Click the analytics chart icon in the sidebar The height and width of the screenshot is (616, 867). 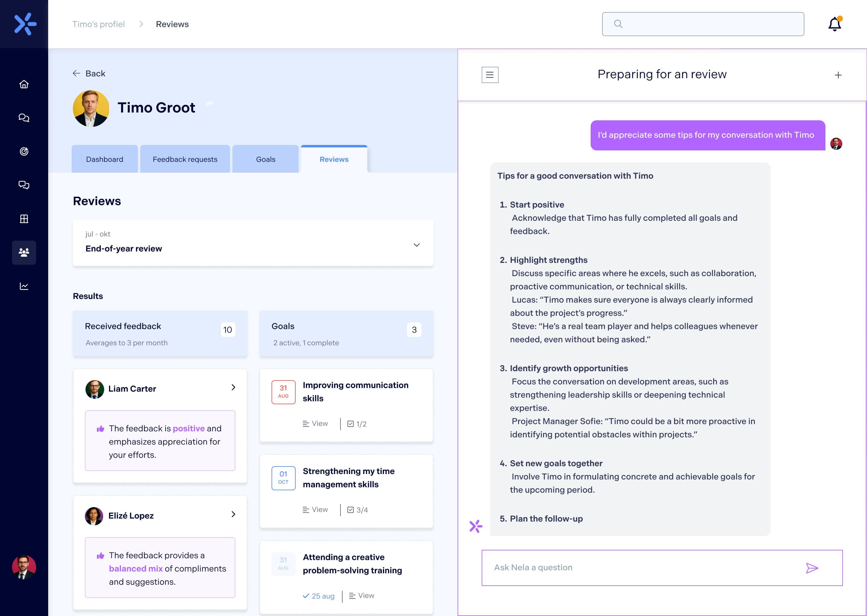pyautogui.click(x=24, y=286)
